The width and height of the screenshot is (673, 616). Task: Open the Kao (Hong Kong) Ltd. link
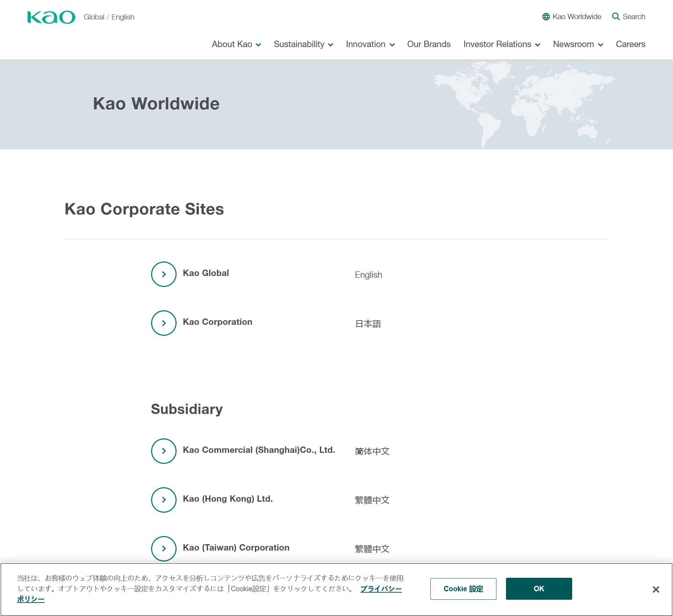[x=228, y=499]
